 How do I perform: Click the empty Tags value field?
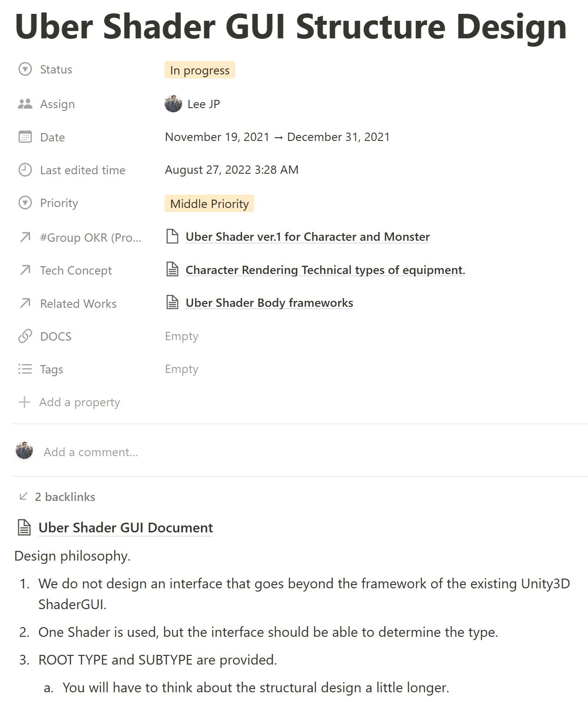click(x=182, y=369)
